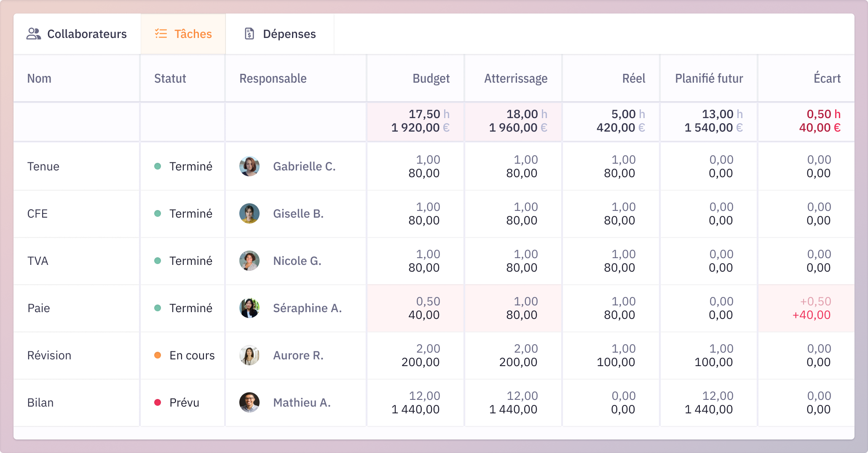Click the name Aurore R.
The width and height of the screenshot is (868, 453).
[x=298, y=355]
